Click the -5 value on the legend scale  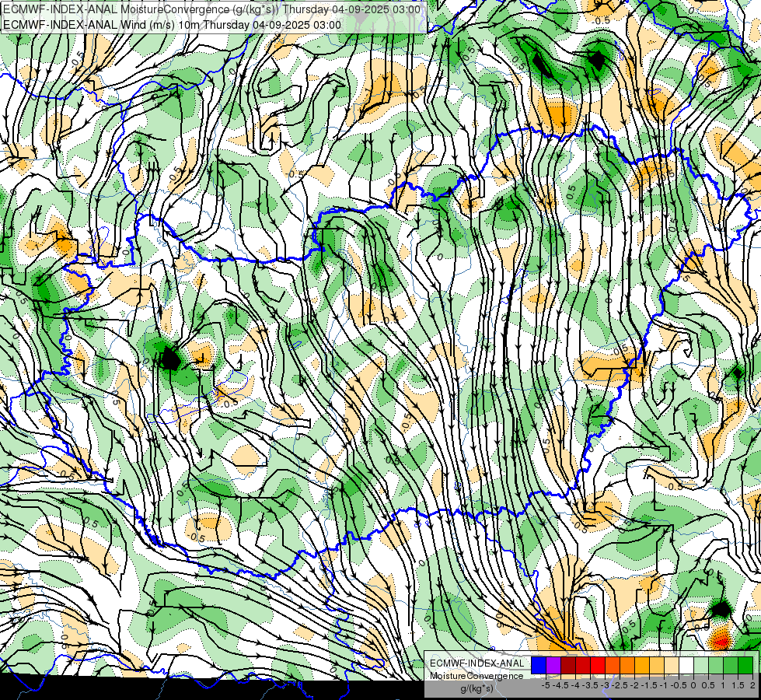546,685
